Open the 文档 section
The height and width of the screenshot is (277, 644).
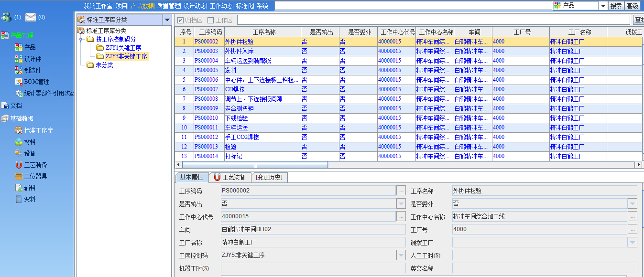(16, 106)
